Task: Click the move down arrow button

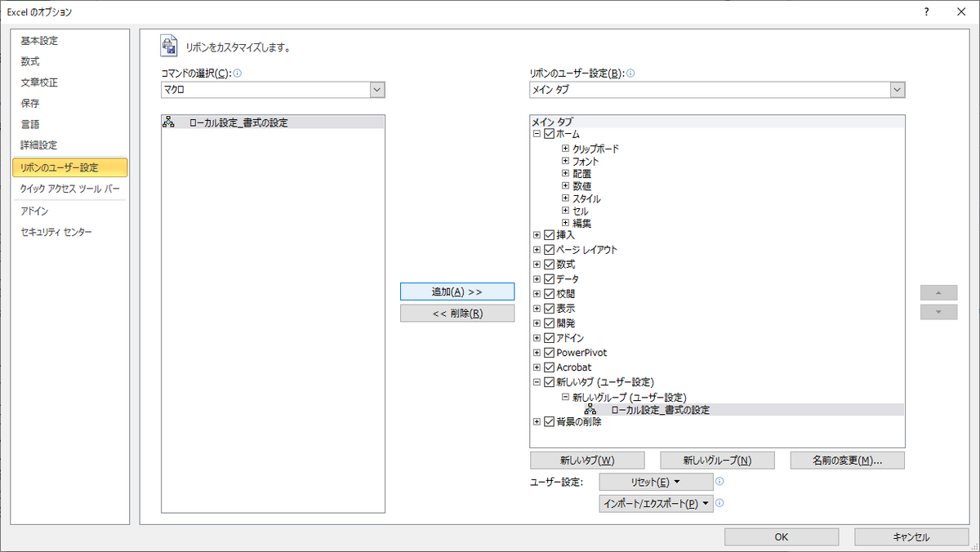Action: click(x=938, y=312)
